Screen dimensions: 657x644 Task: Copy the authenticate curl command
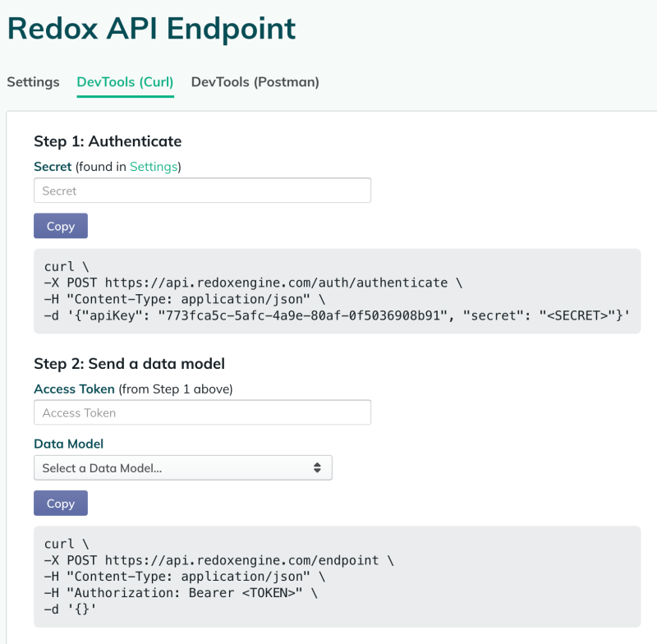pyautogui.click(x=61, y=226)
